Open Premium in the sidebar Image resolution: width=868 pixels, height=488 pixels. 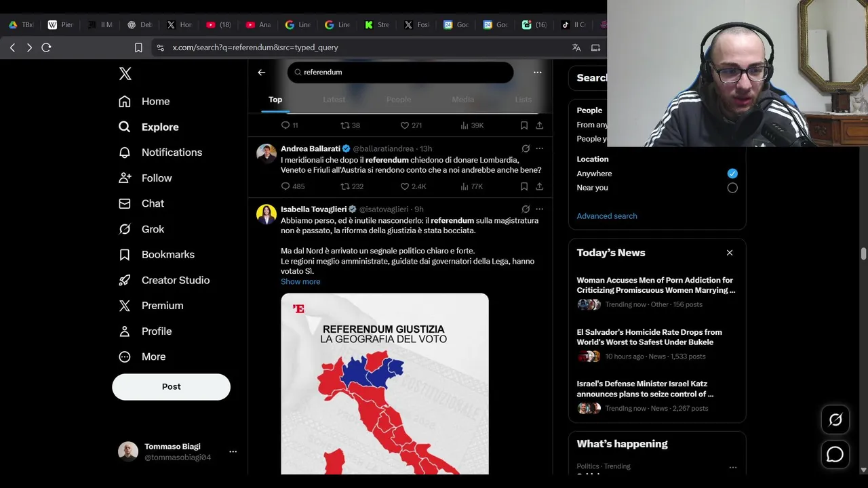point(152,306)
